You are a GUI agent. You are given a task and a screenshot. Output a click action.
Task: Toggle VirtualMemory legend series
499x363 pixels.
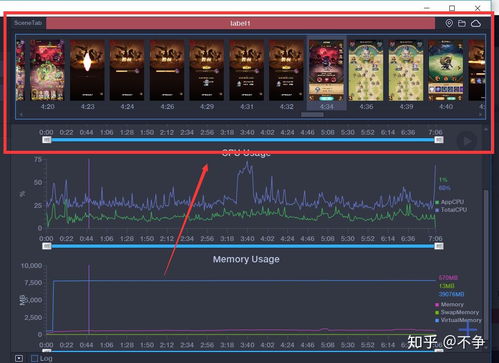pos(458,320)
